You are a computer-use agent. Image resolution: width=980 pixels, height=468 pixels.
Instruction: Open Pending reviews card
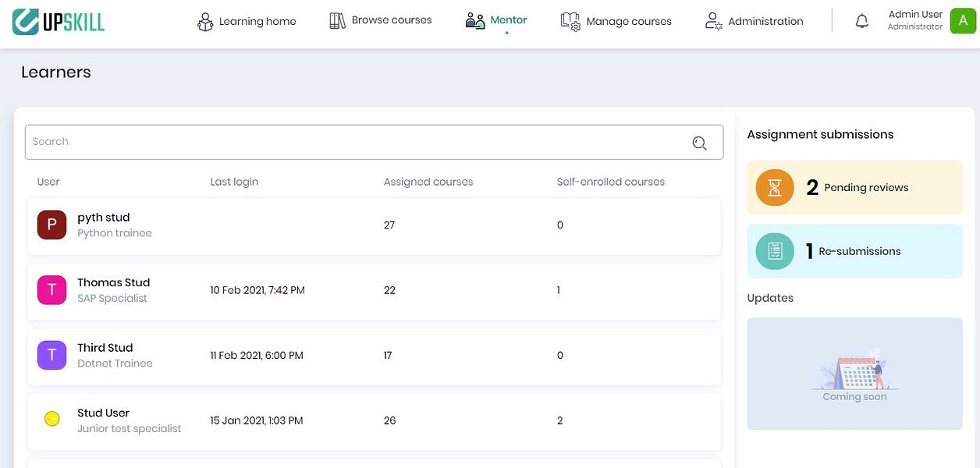point(854,188)
